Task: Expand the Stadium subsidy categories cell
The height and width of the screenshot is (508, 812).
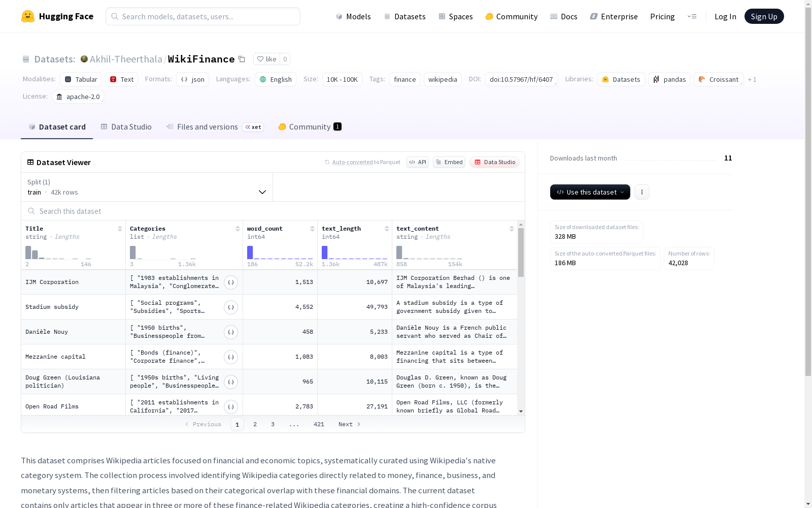Action: (231, 307)
